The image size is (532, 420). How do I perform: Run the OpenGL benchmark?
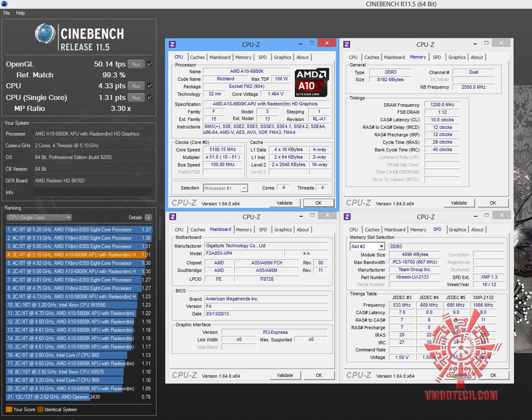pyautogui.click(x=136, y=64)
